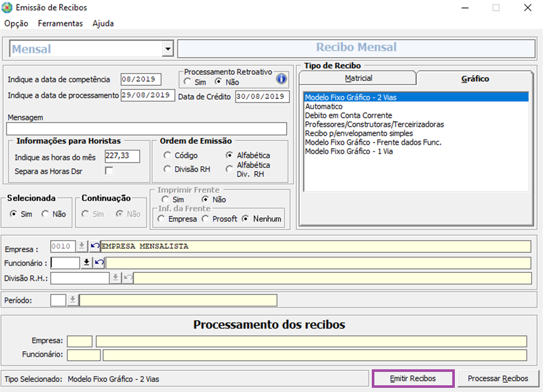Click the Processar Recibos button
Image resolution: width=543 pixels, height=392 pixels.
coord(498,379)
